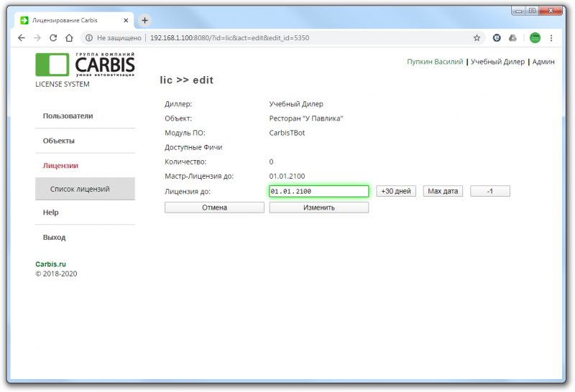This screenshot has height=392, width=575.
Task: Reload the page with the refresh icon
Action: tap(52, 37)
